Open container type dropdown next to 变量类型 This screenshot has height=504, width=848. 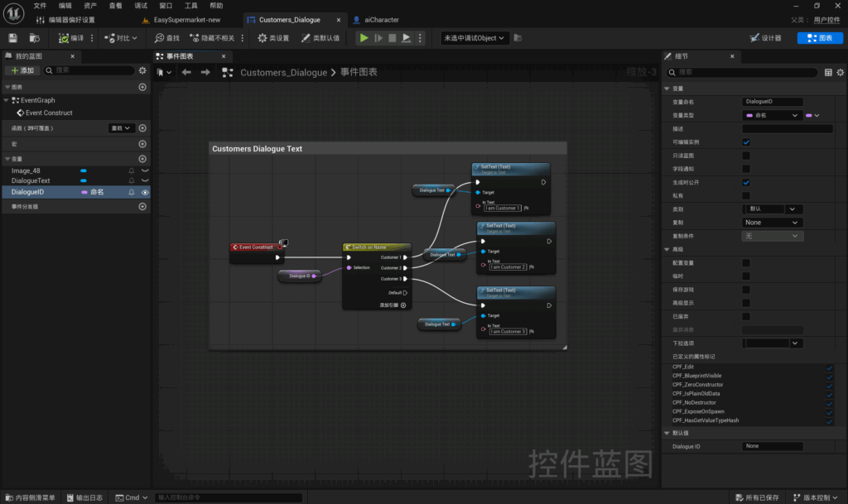pyautogui.click(x=812, y=115)
